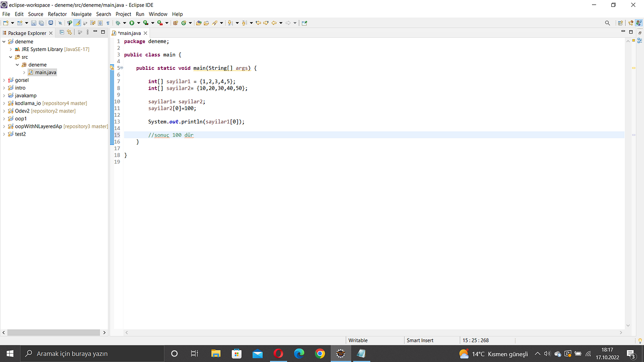
Task: Create a New Java Class from toolbar
Action: [184, 23]
